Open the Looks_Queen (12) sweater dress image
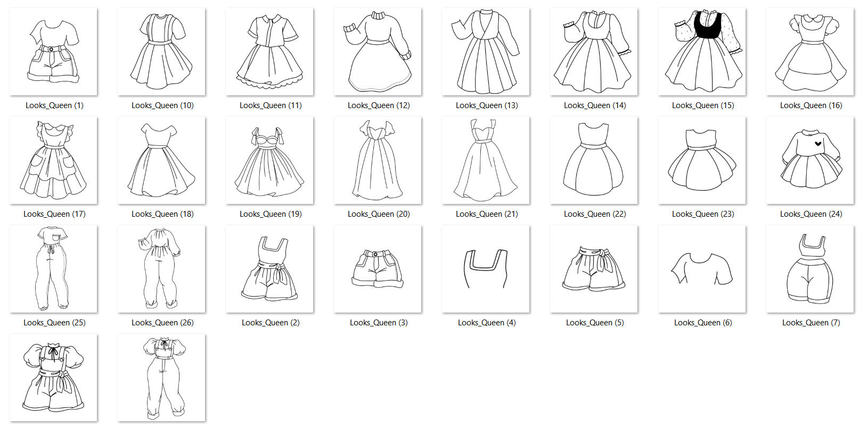The height and width of the screenshot is (426, 868). (378, 52)
